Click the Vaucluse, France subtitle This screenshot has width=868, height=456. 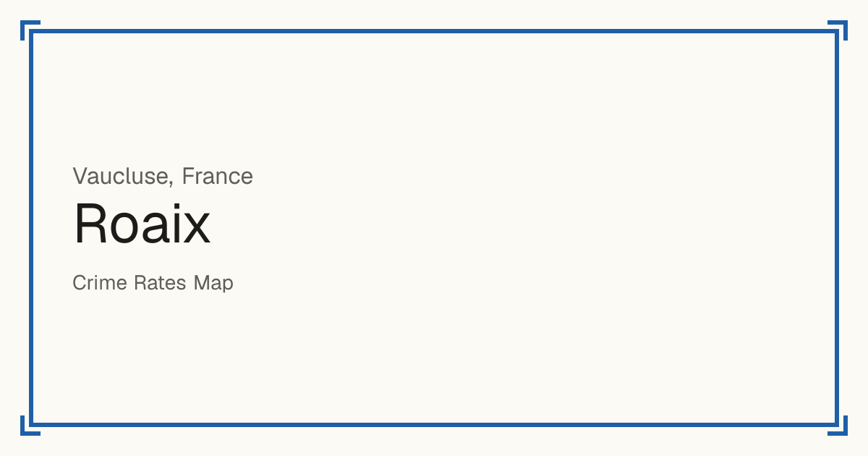[163, 177]
